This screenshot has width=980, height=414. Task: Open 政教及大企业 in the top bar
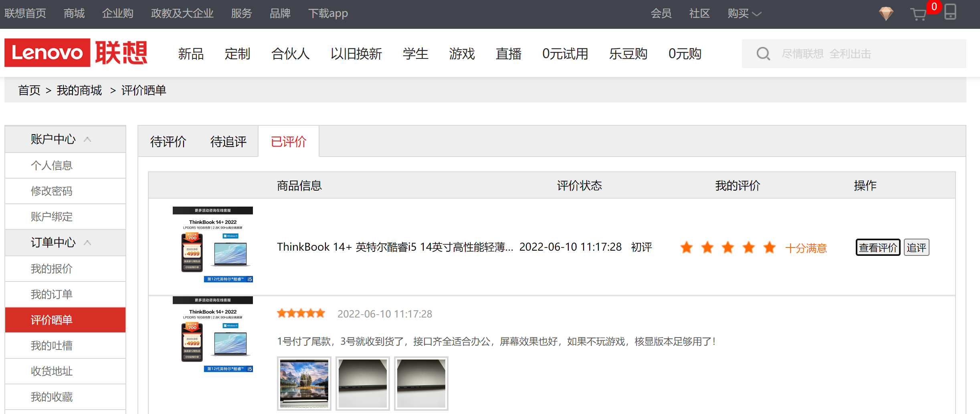tap(182, 14)
